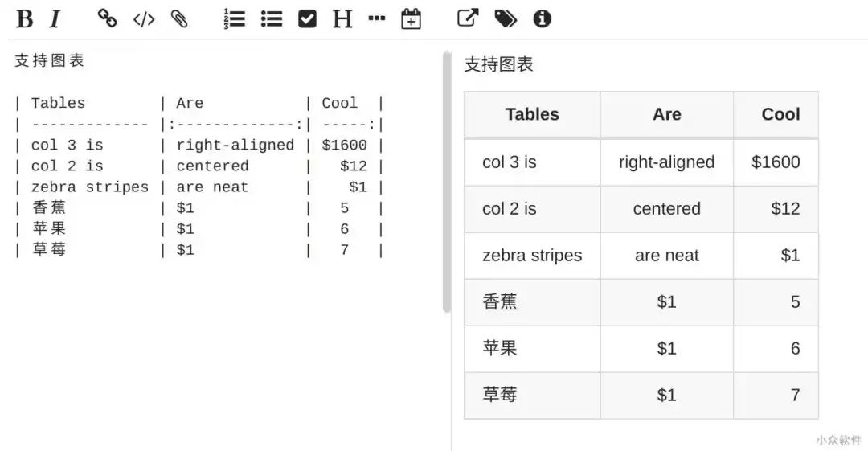Image resolution: width=868 pixels, height=451 pixels.
Task: Click the 苹果 cell in preview table
Action: coord(532,349)
